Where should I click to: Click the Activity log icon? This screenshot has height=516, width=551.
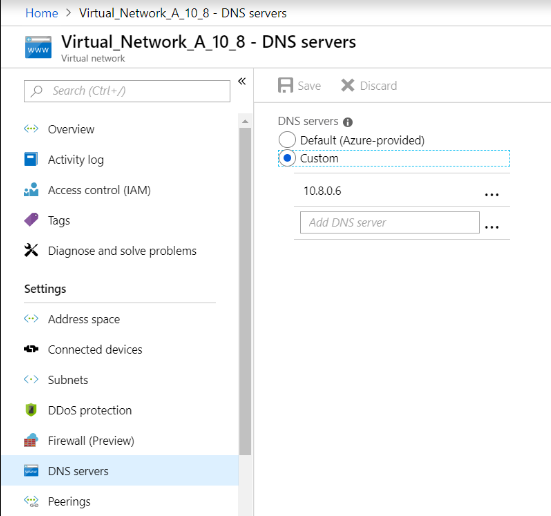click(31, 159)
